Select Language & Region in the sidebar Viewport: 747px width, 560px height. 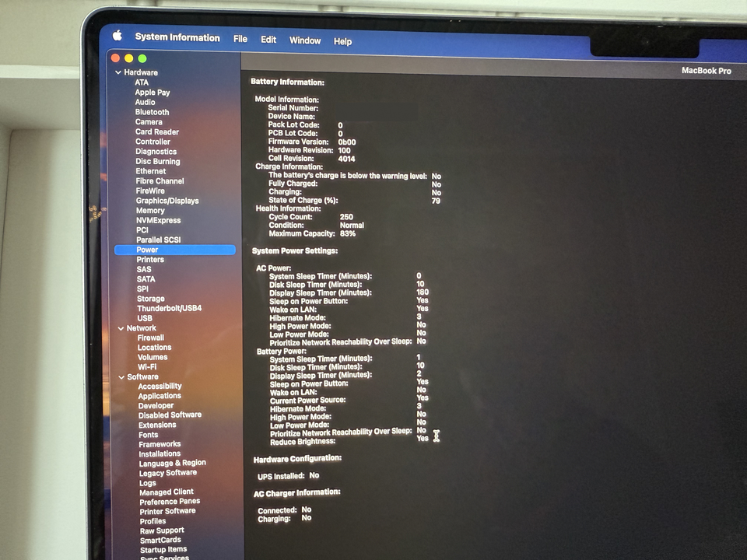coord(173,463)
